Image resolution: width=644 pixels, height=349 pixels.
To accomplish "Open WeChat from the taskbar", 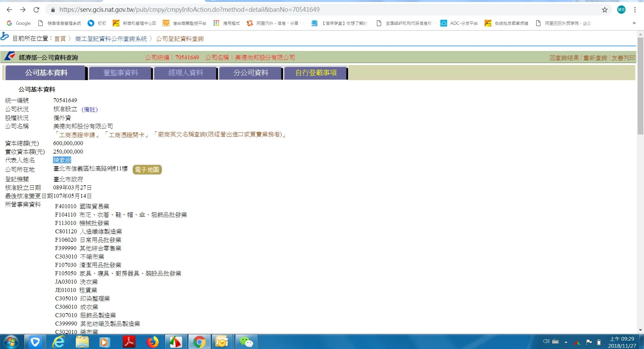I will click(246, 342).
